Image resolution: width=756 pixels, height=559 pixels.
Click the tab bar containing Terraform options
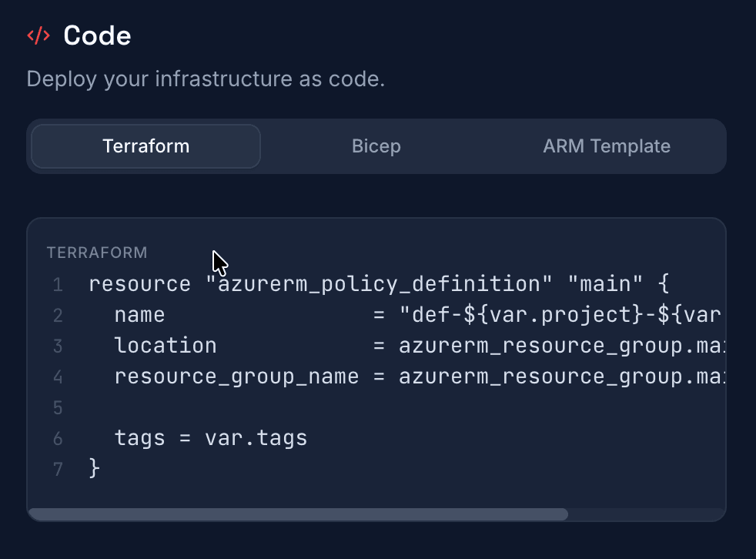[376, 146]
